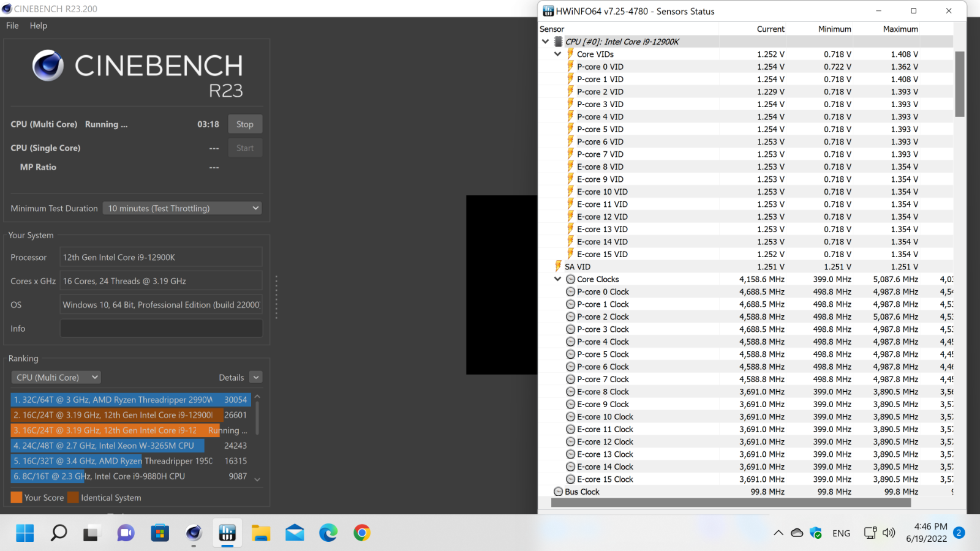
Task: Stop the running multi core benchmark
Action: click(245, 124)
